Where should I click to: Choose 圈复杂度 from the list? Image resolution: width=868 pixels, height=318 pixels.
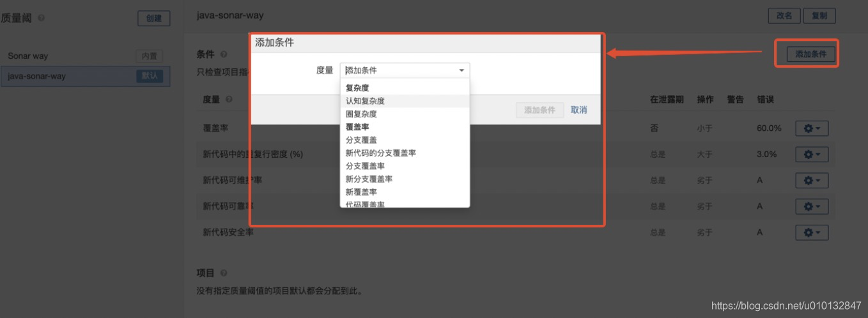[x=405, y=114]
